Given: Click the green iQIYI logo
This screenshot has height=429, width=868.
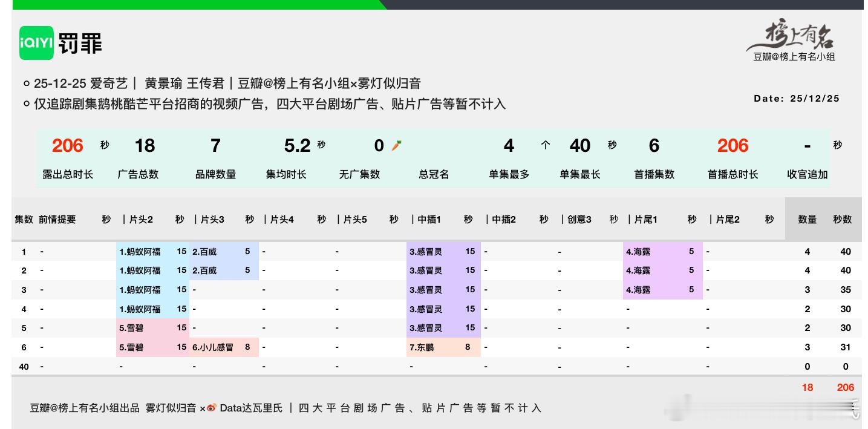Looking at the screenshot, I should pyautogui.click(x=36, y=43).
